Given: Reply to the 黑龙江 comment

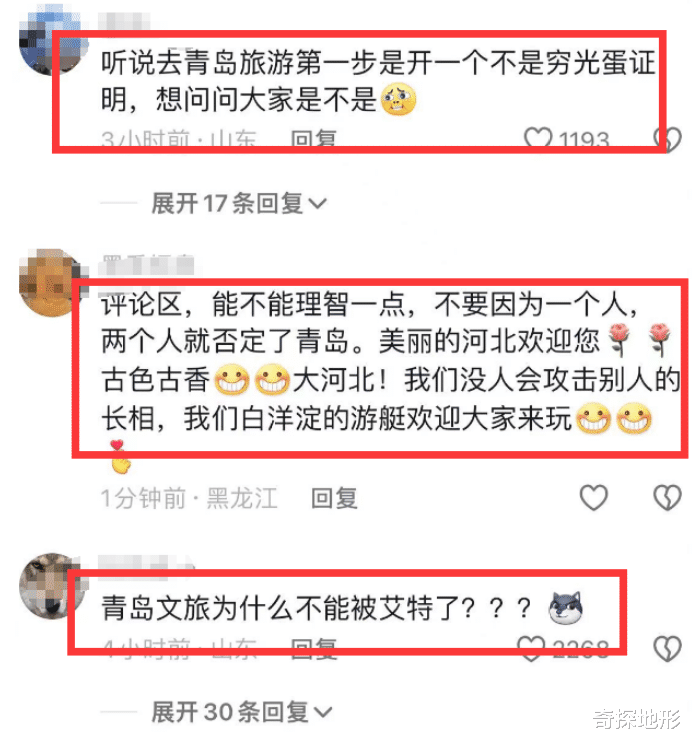Looking at the screenshot, I should click(334, 498).
